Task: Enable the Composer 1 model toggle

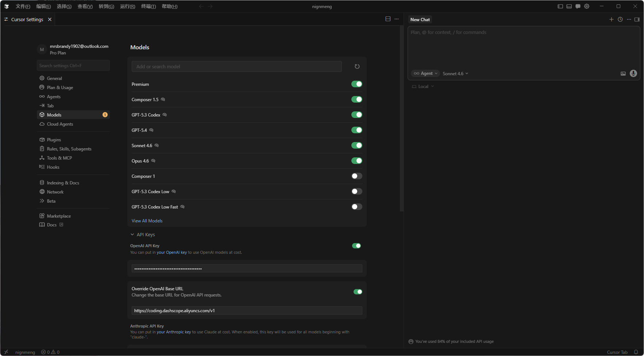Action: pyautogui.click(x=356, y=176)
